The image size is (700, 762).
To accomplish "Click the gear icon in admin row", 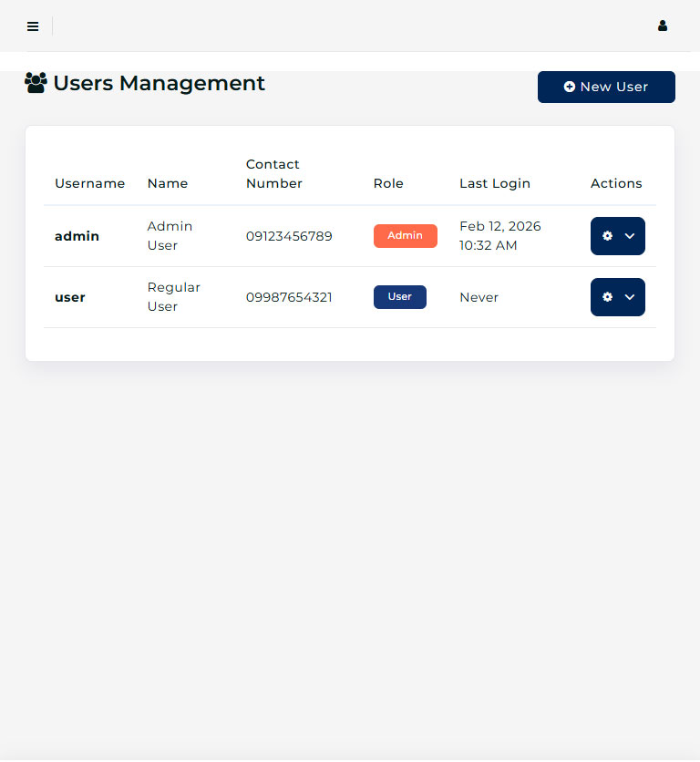I will coord(608,236).
